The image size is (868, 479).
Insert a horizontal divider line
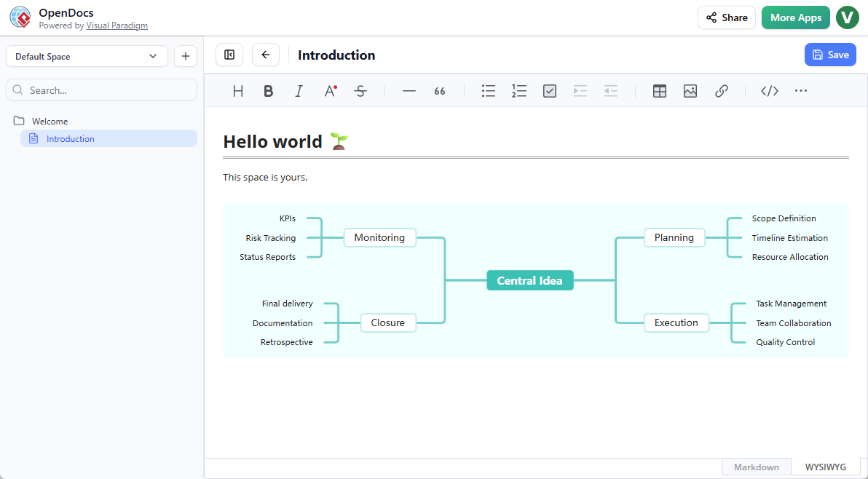pyautogui.click(x=409, y=90)
